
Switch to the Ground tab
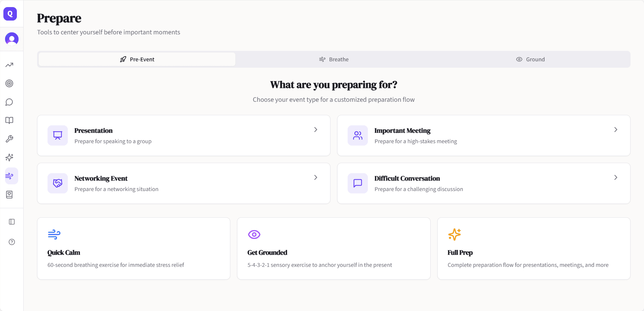530,59
